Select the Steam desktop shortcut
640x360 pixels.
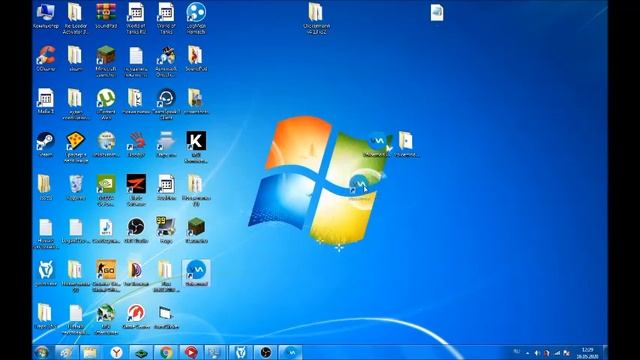(x=45, y=142)
